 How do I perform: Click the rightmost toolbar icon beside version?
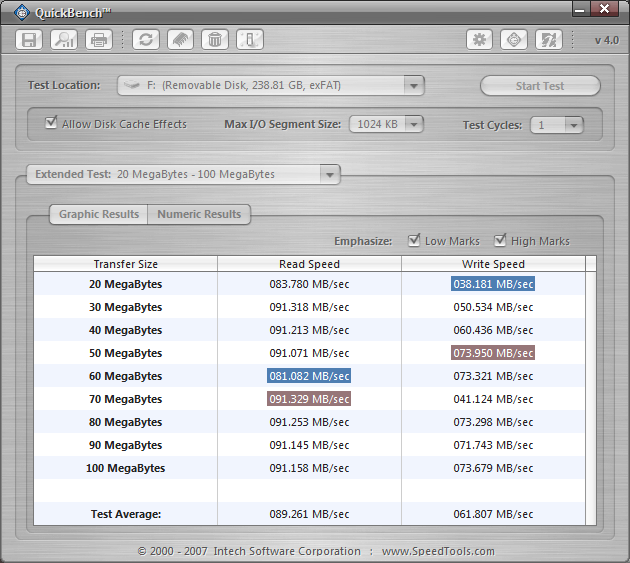[548, 40]
